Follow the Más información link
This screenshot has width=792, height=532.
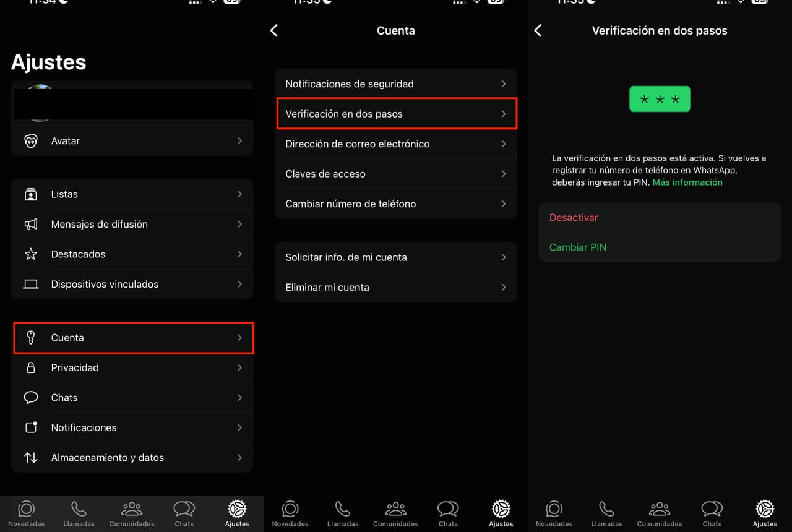[x=687, y=182]
